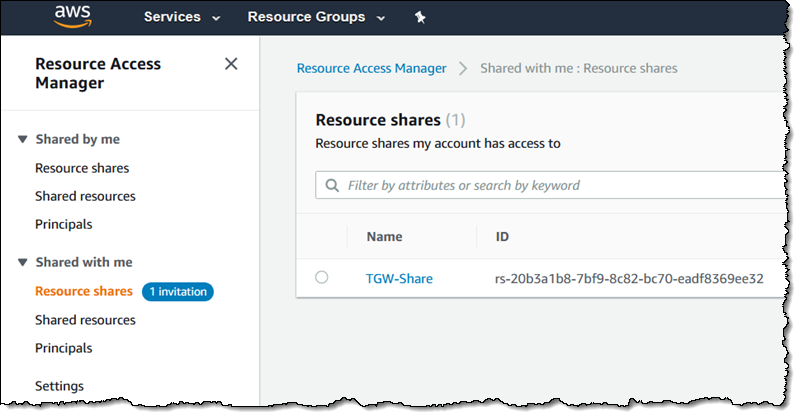Open Shared resources under Shared with me
800x417 pixels.
[85, 320]
